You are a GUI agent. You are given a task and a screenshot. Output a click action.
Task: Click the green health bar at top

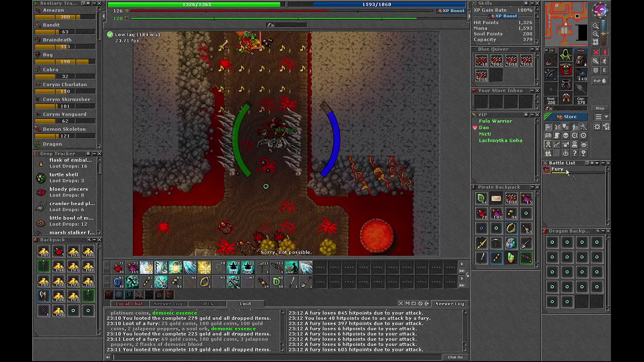coord(194,5)
